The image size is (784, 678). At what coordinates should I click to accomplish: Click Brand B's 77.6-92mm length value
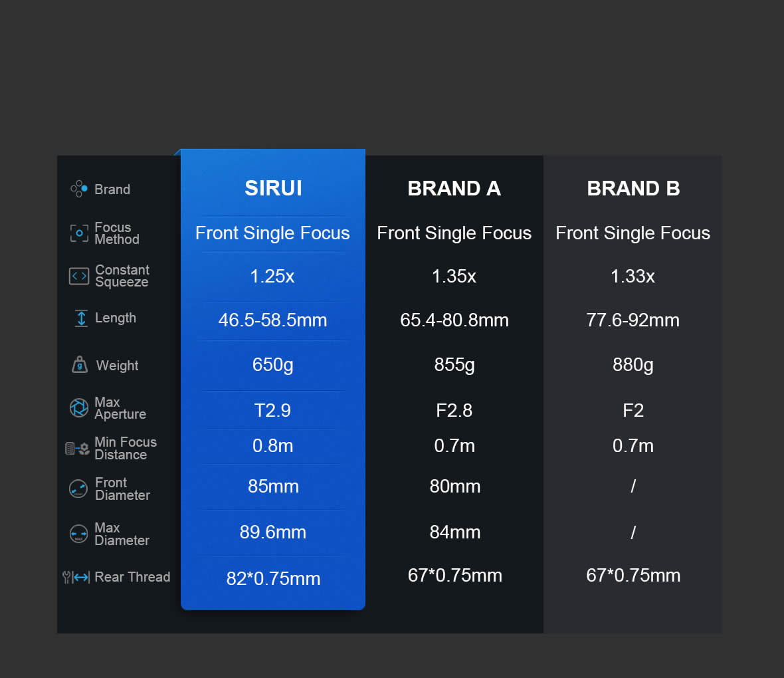(633, 320)
